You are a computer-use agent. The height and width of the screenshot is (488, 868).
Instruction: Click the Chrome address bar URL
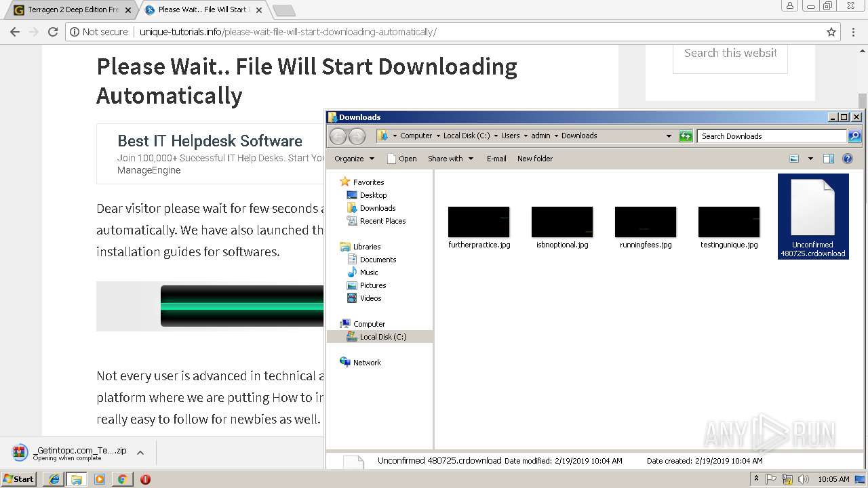tap(288, 32)
